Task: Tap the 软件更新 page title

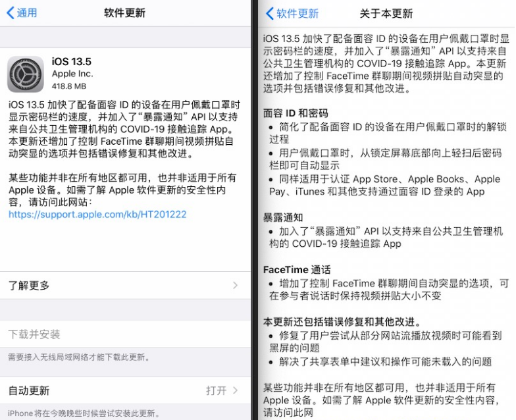Action: (x=125, y=13)
